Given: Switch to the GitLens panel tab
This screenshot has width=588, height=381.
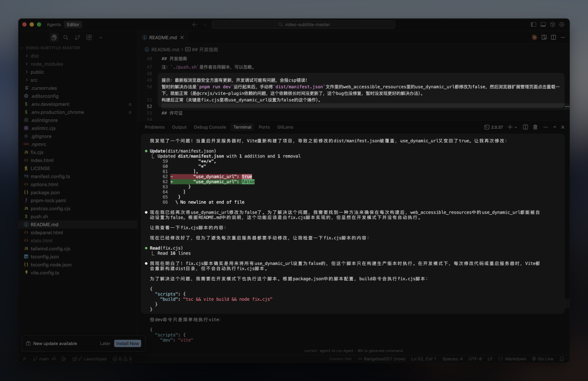Looking at the screenshot, I should pyautogui.click(x=285, y=127).
